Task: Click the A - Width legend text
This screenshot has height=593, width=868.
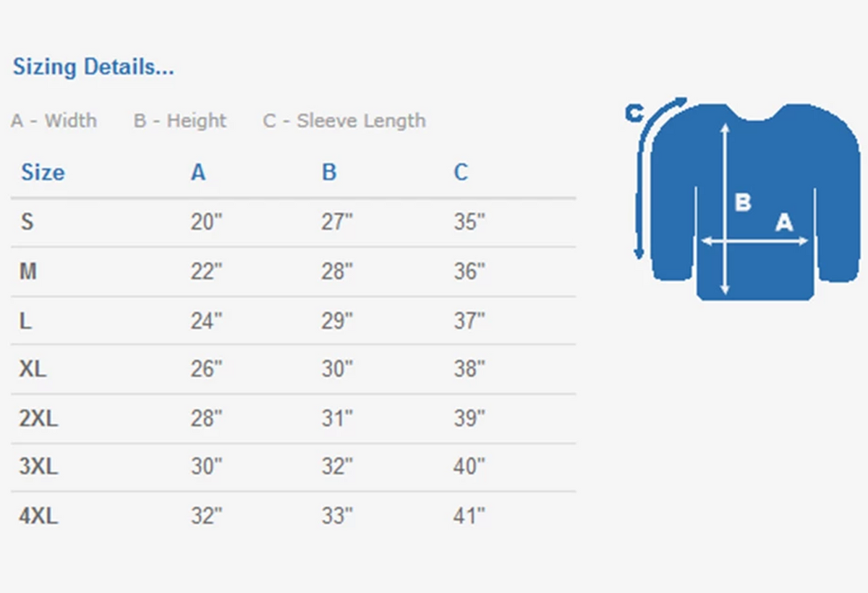Action: [x=54, y=121]
